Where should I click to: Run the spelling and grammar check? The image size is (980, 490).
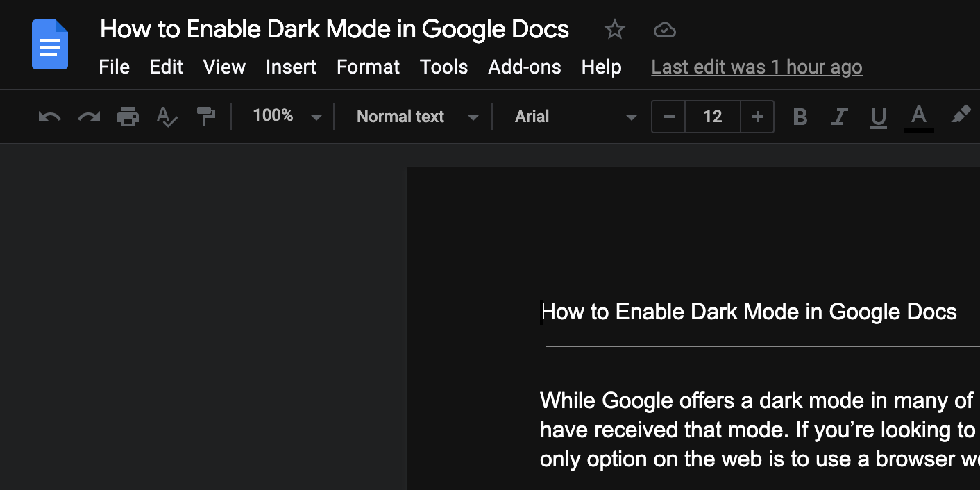click(167, 117)
